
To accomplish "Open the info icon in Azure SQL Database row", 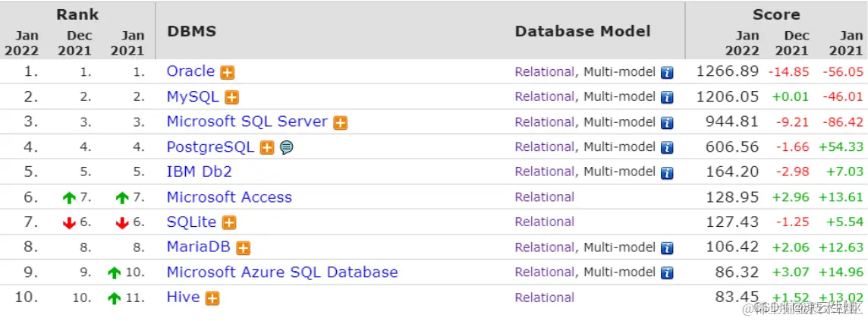I will [x=667, y=273].
